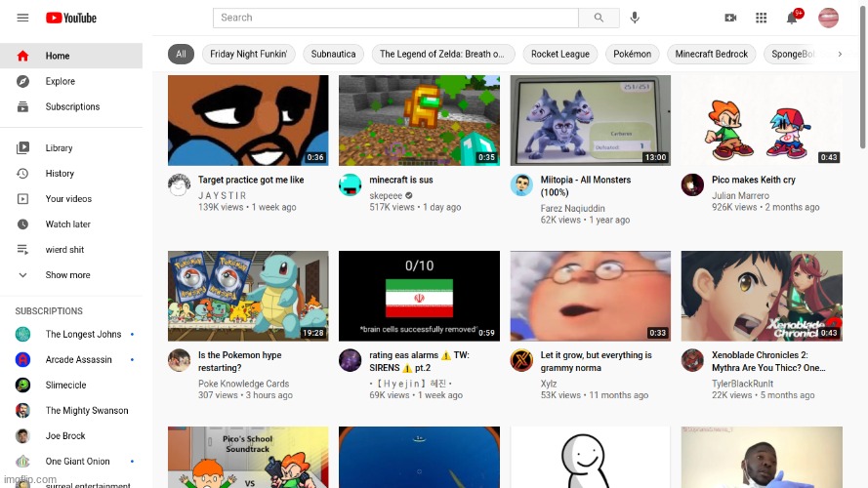The width and height of the screenshot is (868, 488).
Task: Select the Subnautica chip
Action: (x=333, y=55)
